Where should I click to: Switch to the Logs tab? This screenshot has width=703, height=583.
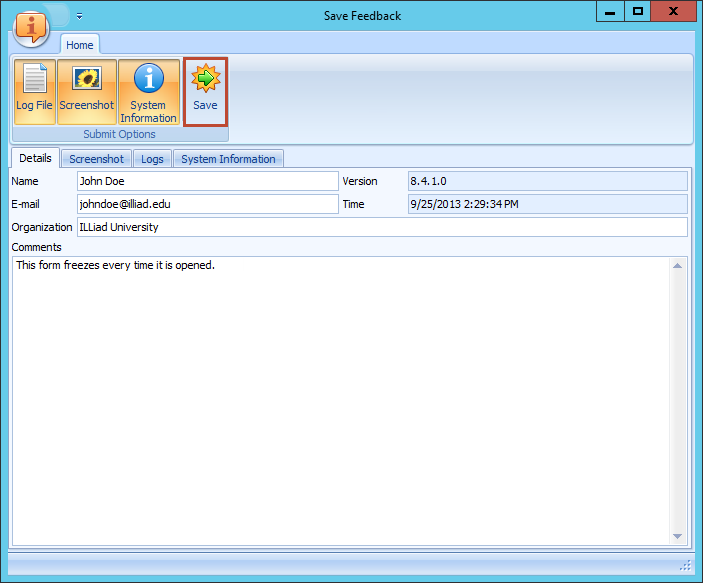point(152,159)
